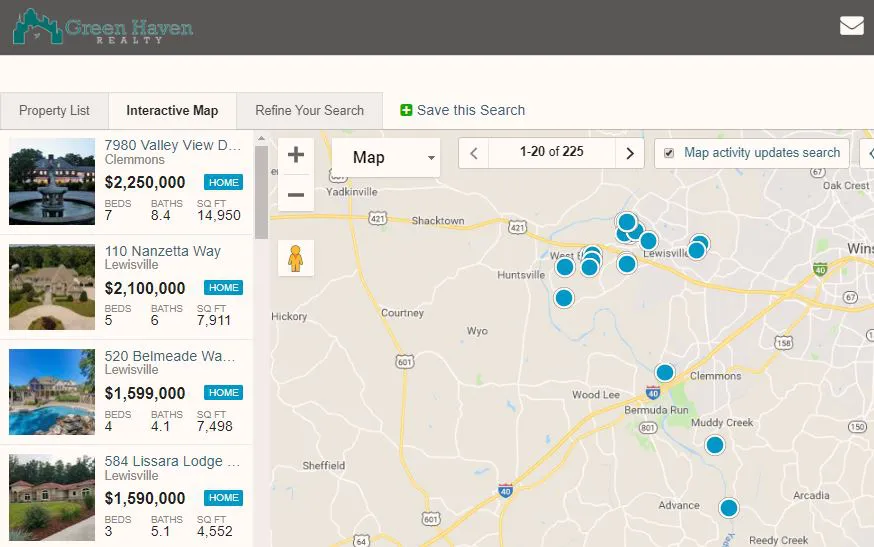The width and height of the screenshot is (874, 547).
Task: Go to previous results page arrow
Action: click(x=474, y=153)
